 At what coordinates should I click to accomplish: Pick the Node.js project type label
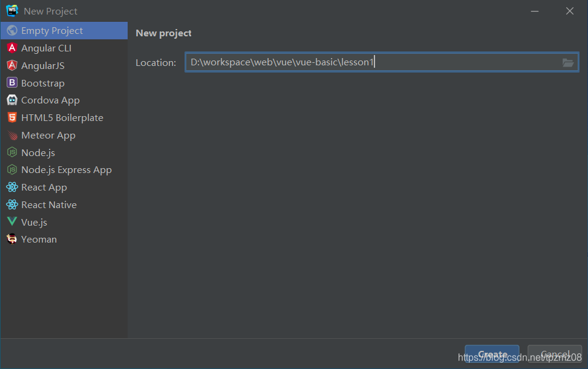click(x=38, y=153)
